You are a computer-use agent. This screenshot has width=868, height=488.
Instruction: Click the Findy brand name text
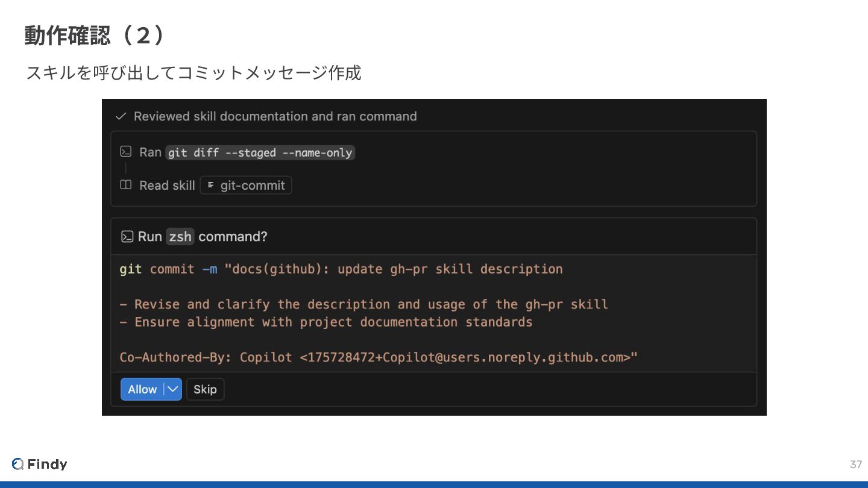[x=47, y=464]
